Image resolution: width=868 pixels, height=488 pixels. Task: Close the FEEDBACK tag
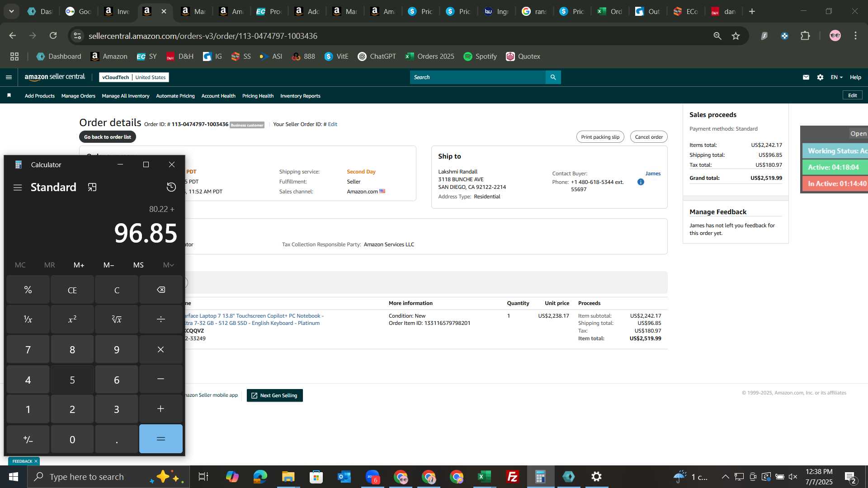(36, 461)
